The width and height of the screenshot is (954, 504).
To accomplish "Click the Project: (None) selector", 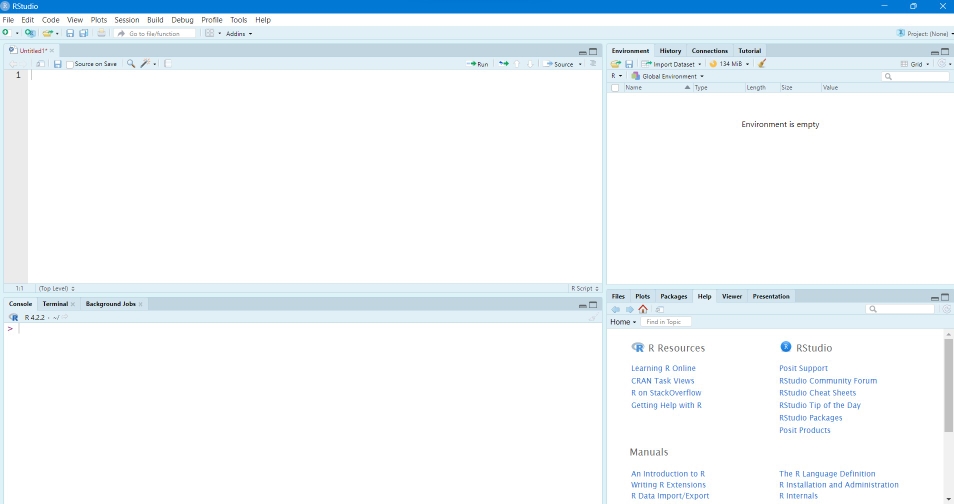I will [x=924, y=33].
